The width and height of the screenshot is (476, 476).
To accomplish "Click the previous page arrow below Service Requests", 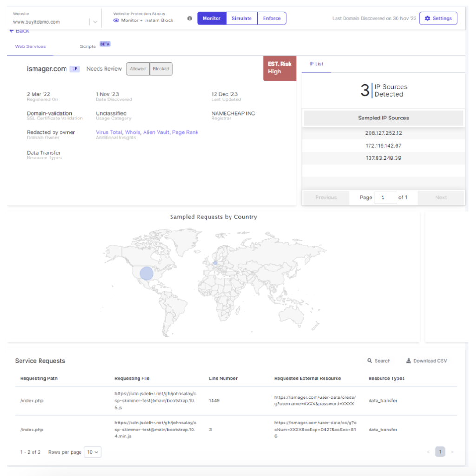I will [428, 451].
